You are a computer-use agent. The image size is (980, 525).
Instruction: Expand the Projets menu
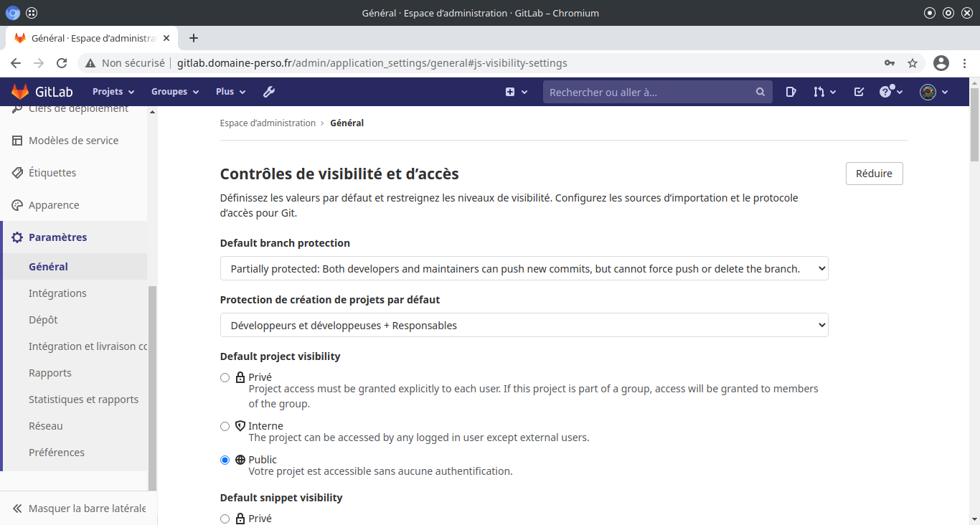[x=113, y=92]
